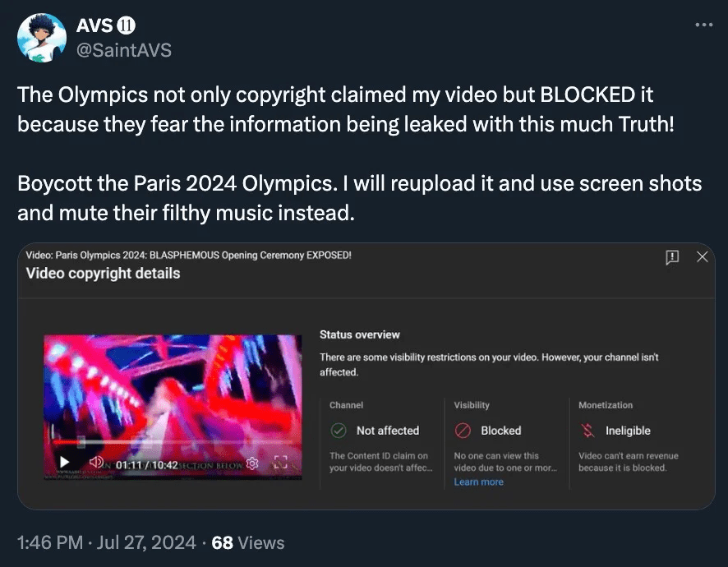This screenshot has height=567, width=728.
Task: Click the AVS display name
Action: (x=94, y=25)
